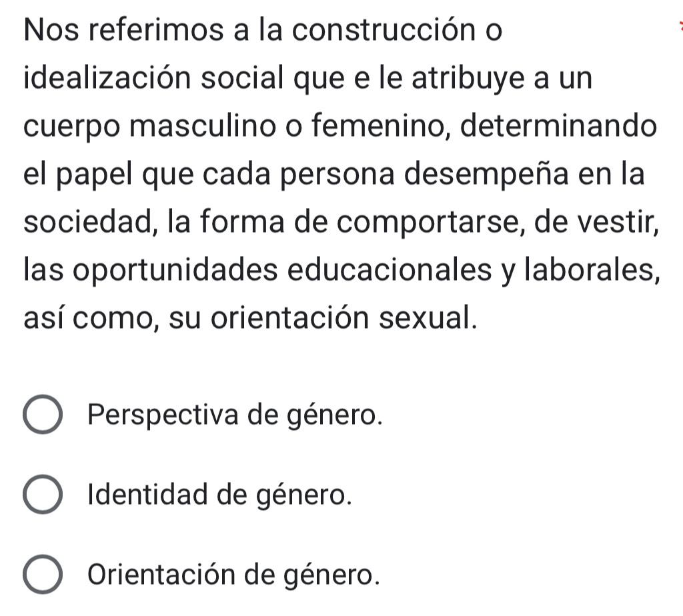Click the 'Perspectiva de género.' label text

click(x=236, y=417)
